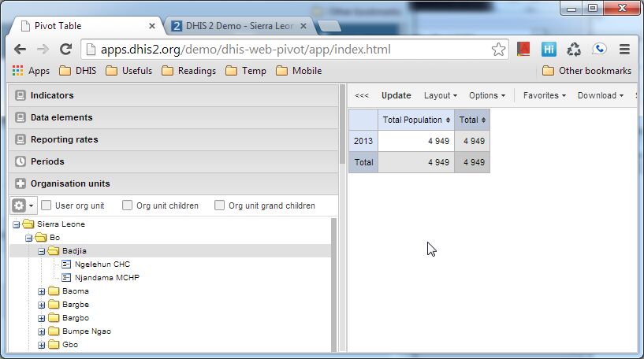Click the Update button
The width and height of the screenshot is (644, 359).
[x=396, y=95]
